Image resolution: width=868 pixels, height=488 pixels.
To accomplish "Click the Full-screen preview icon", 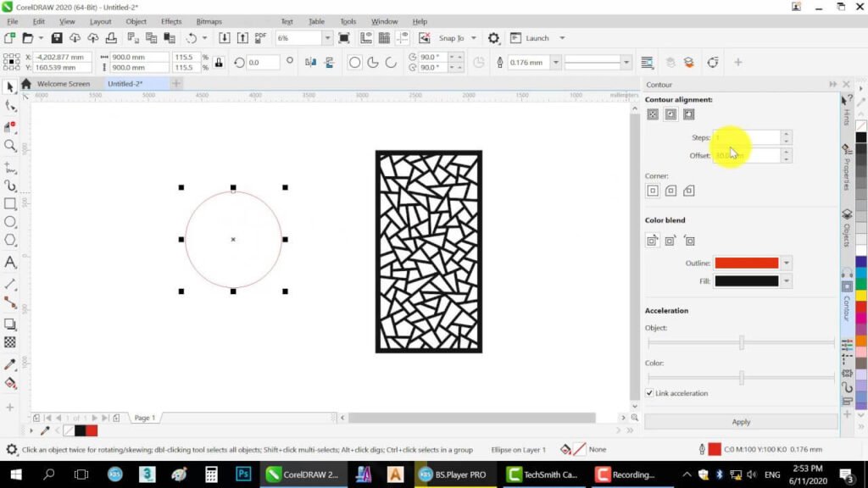I will (344, 38).
